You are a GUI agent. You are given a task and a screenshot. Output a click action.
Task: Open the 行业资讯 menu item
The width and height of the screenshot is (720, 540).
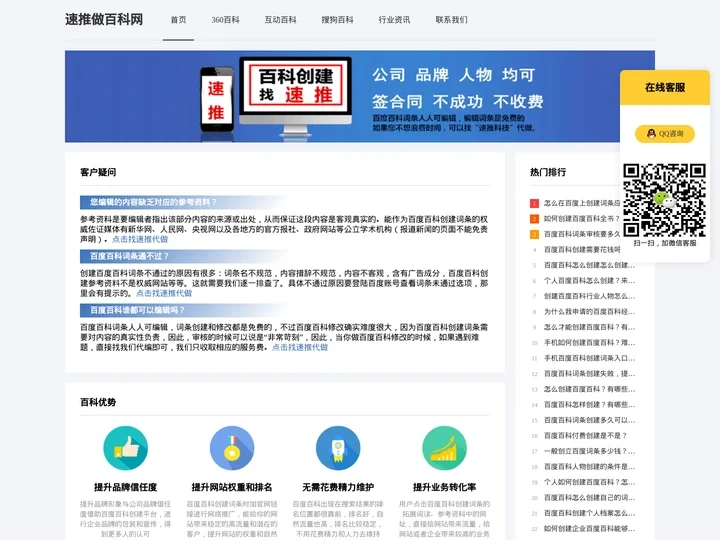click(x=394, y=20)
